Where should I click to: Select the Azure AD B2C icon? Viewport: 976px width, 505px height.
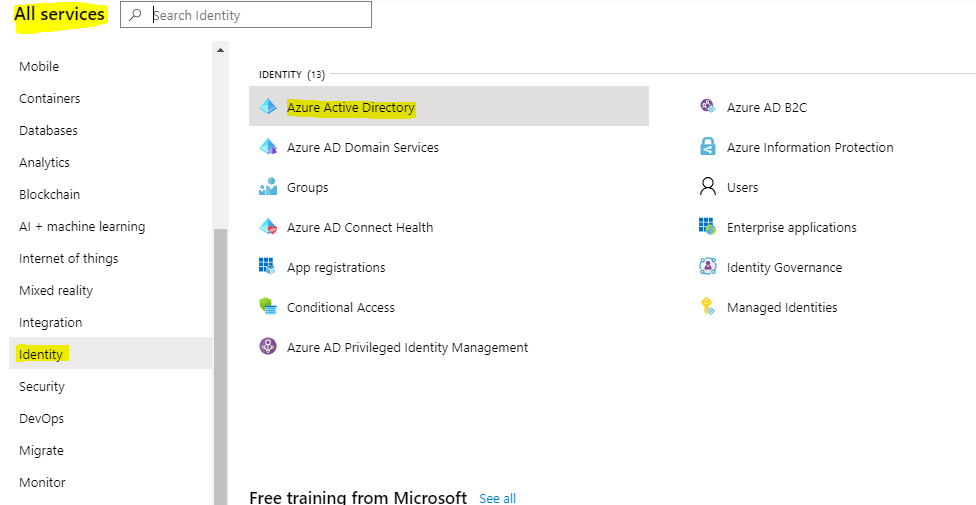click(x=708, y=106)
